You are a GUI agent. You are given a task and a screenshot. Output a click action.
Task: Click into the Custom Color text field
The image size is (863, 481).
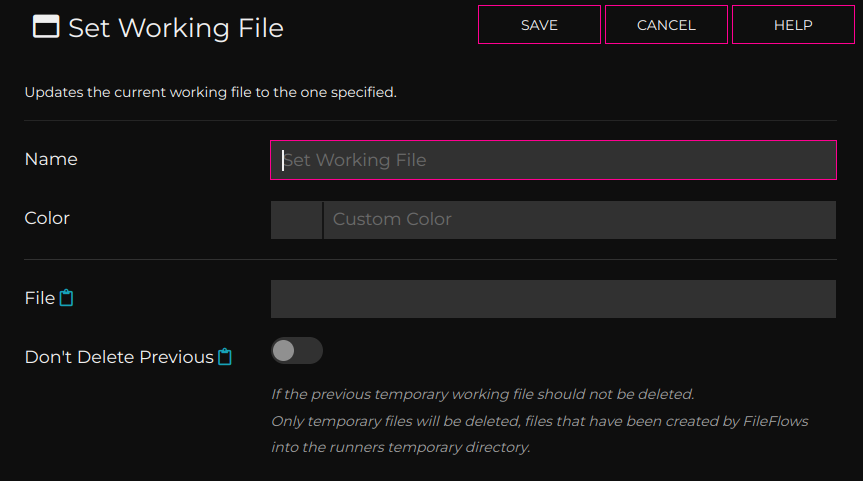580,220
